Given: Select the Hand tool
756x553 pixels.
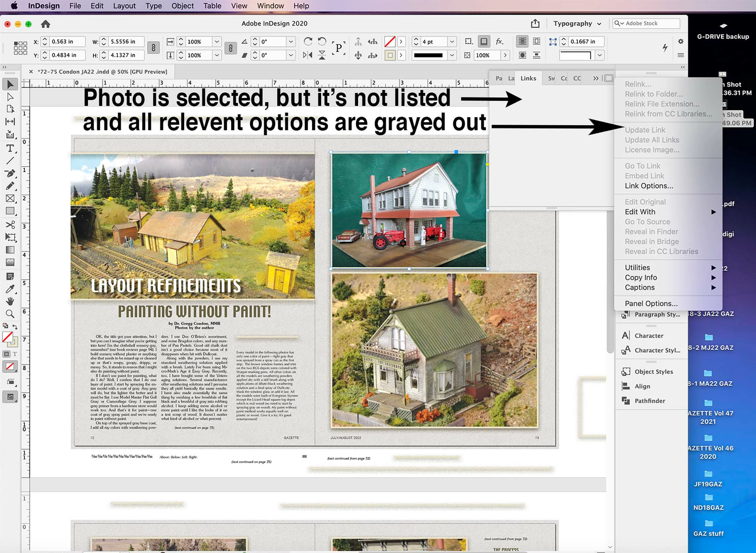Looking at the screenshot, I should (x=10, y=301).
